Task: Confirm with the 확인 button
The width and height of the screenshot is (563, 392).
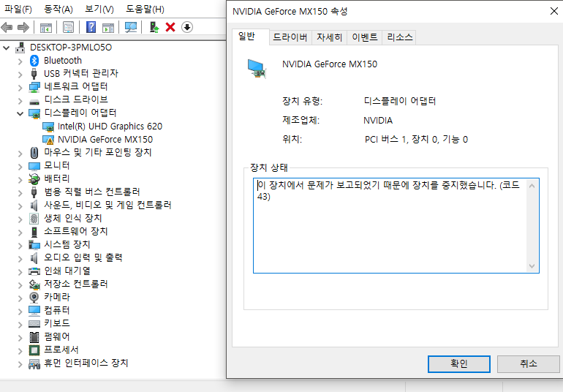Action: coord(459,363)
